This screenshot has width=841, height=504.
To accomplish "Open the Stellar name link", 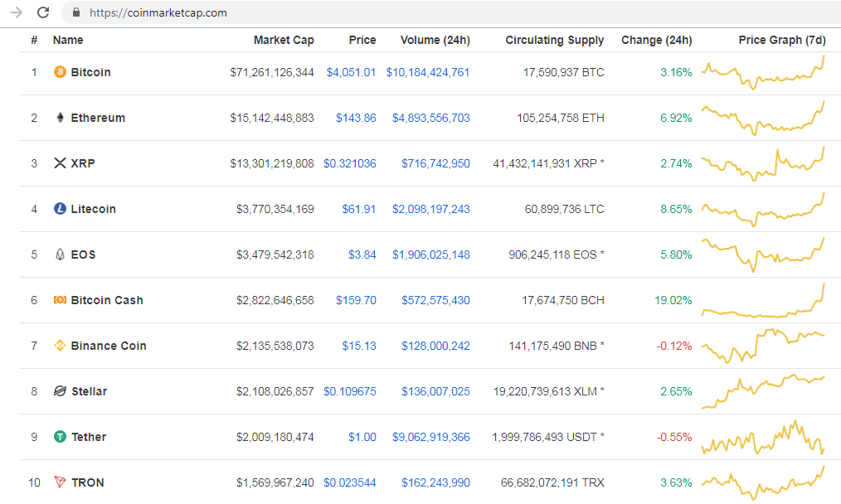I will coord(89,391).
